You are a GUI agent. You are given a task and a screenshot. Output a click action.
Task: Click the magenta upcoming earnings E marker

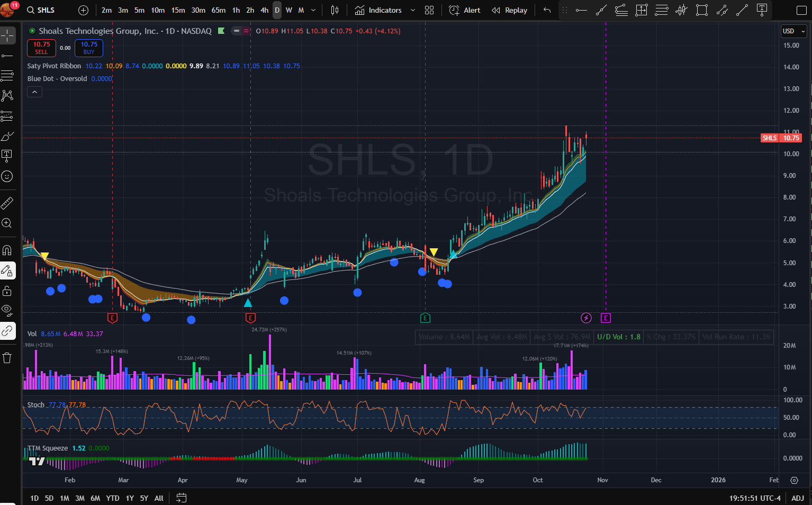point(606,318)
